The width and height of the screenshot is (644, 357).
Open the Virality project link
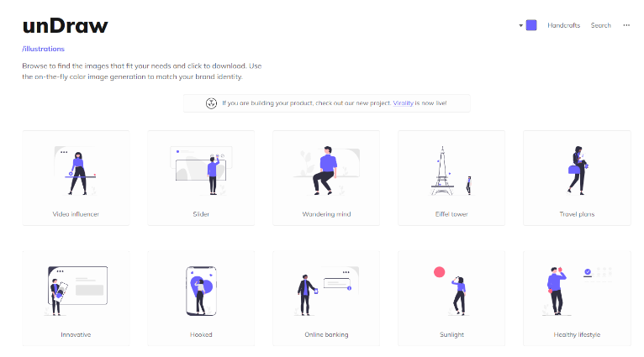click(x=403, y=103)
